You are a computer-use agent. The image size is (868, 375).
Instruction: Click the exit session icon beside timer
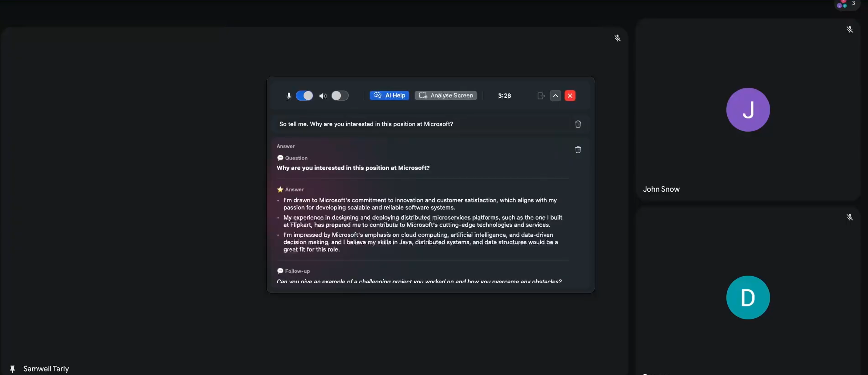(x=541, y=96)
